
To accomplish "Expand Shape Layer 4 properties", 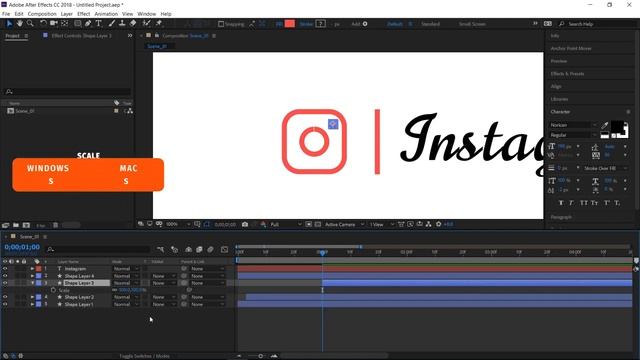I will pyautogui.click(x=32, y=276).
